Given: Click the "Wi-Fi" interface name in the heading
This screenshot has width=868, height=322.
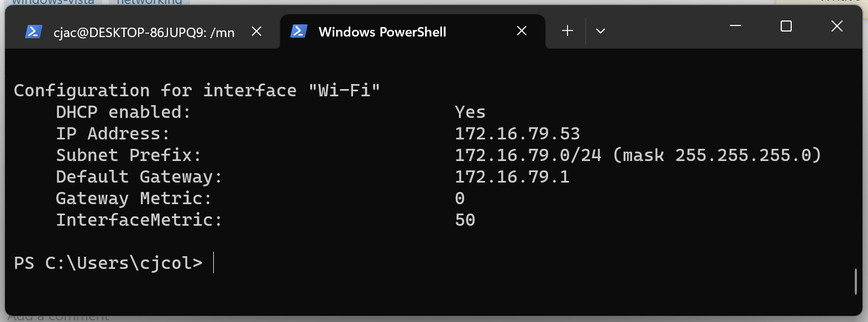Looking at the screenshot, I should [344, 91].
